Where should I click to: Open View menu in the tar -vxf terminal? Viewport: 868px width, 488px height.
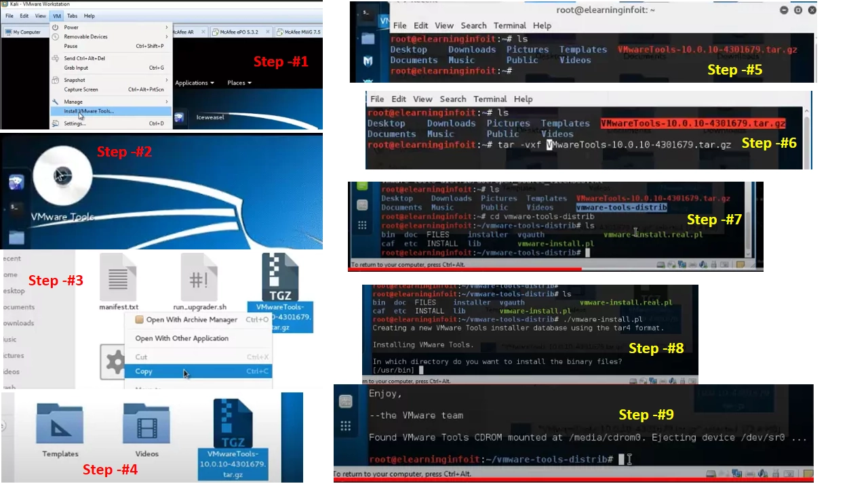(422, 99)
